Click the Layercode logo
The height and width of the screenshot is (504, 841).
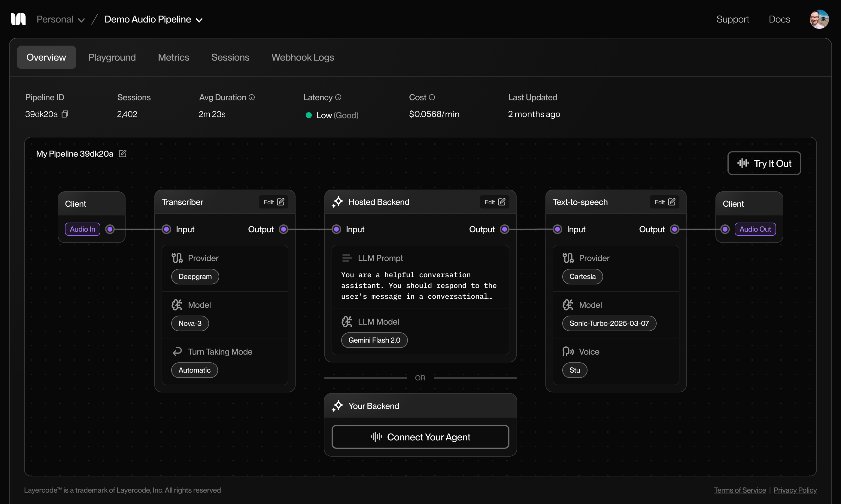(x=18, y=19)
